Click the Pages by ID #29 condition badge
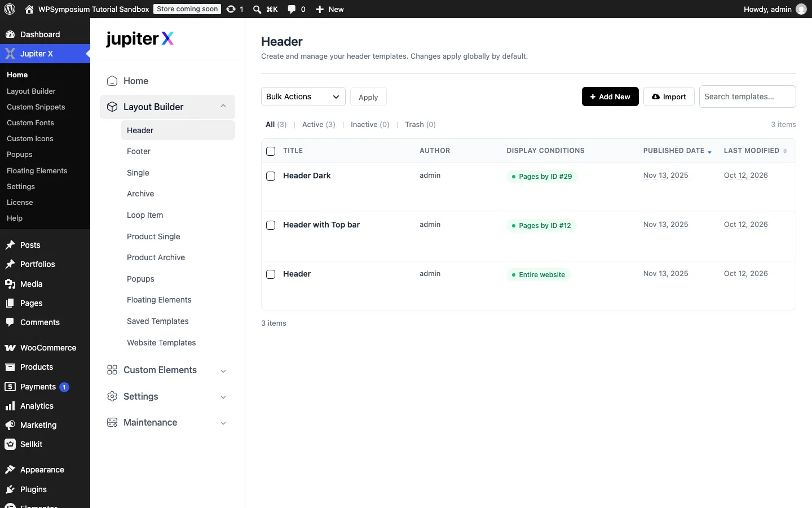The height and width of the screenshot is (508, 812). click(x=541, y=177)
